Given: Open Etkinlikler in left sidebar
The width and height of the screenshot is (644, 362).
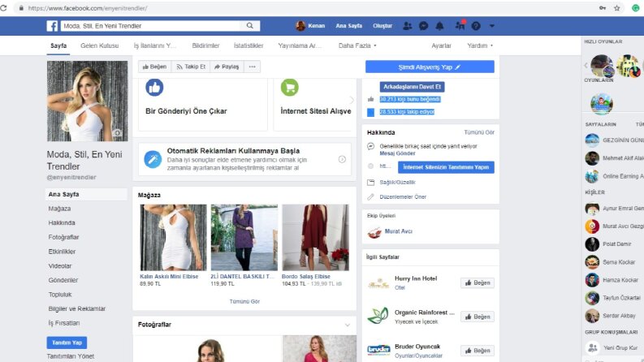Looking at the screenshot, I should (62, 252).
